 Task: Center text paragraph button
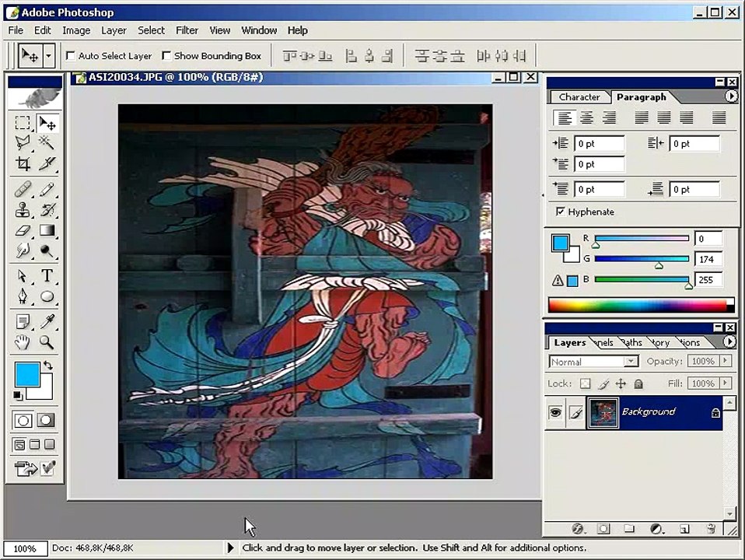pyautogui.click(x=587, y=117)
